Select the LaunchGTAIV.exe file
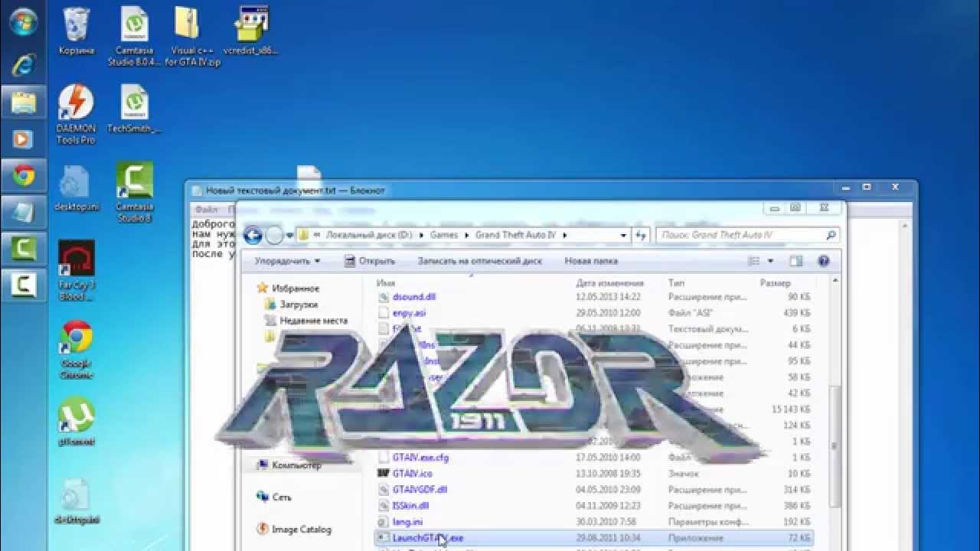Screen dimensions: 980x551 coord(593,538)
